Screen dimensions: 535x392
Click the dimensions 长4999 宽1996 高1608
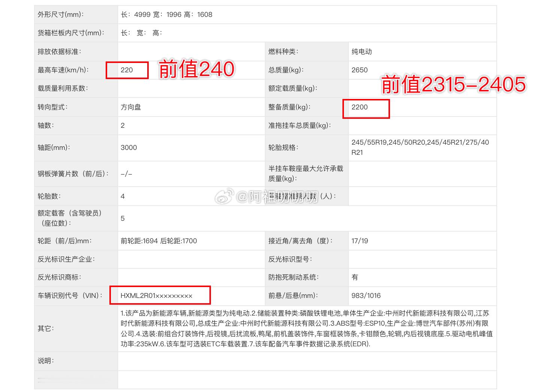point(167,15)
